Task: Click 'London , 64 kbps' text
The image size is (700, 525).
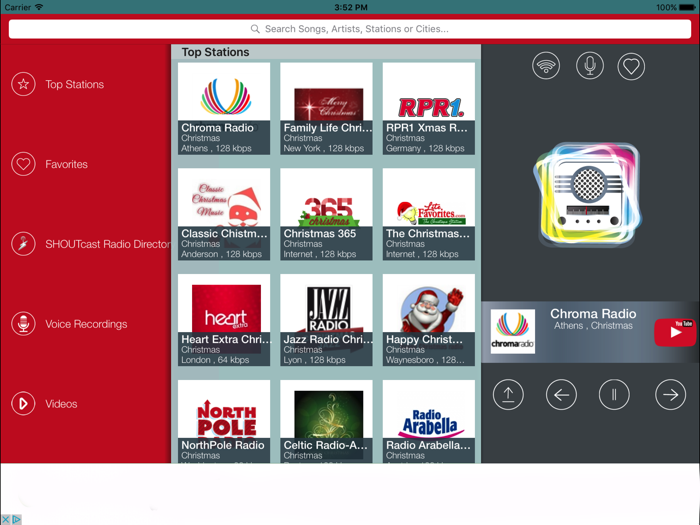Action: coord(215,360)
